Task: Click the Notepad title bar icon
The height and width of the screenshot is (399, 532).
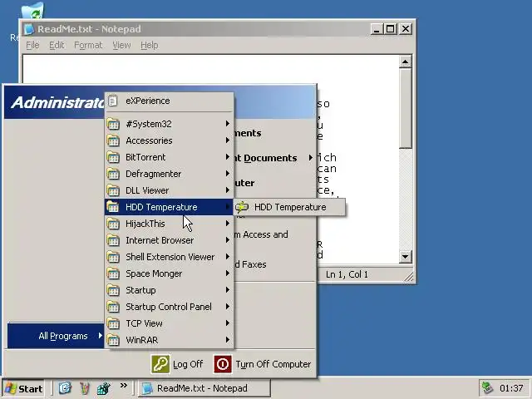Action: pos(30,29)
